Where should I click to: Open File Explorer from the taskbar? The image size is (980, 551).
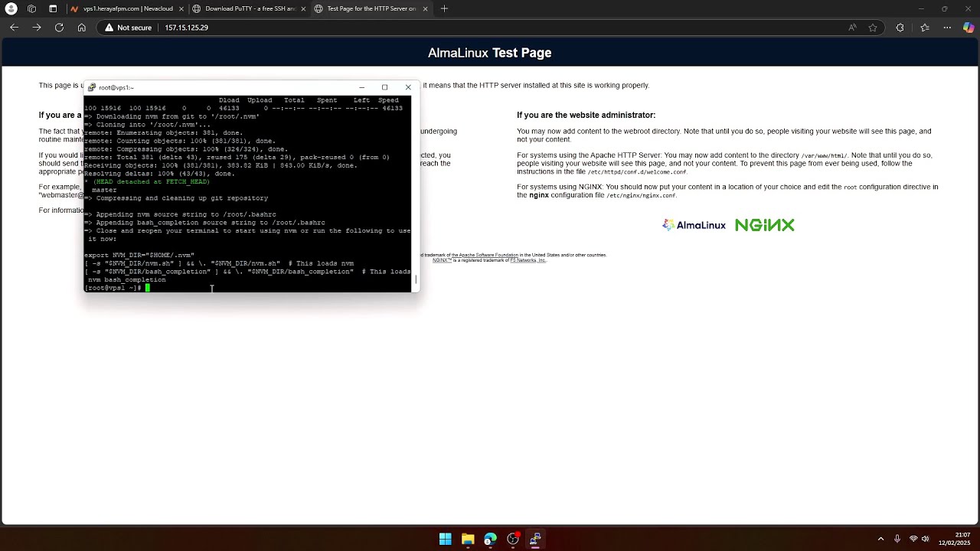tap(468, 539)
